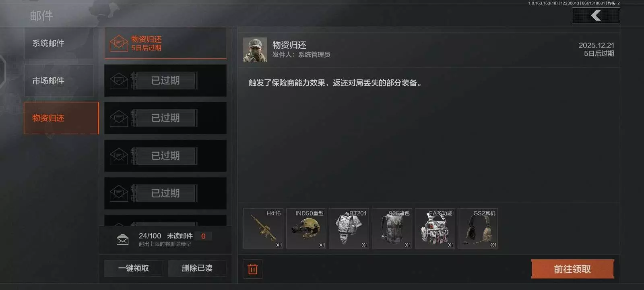Screen dimensions: 644x290
Task: Switch to the 物资归还 tab
Action: tap(61, 118)
